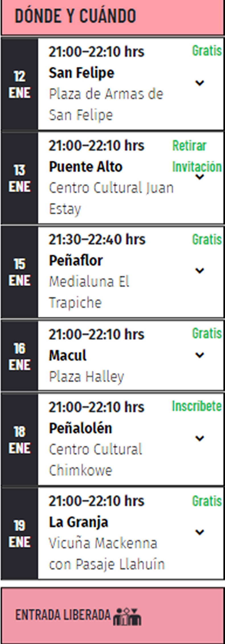Select the 12 ENE date block
This screenshot has width=225, height=644.
pos(19,84)
